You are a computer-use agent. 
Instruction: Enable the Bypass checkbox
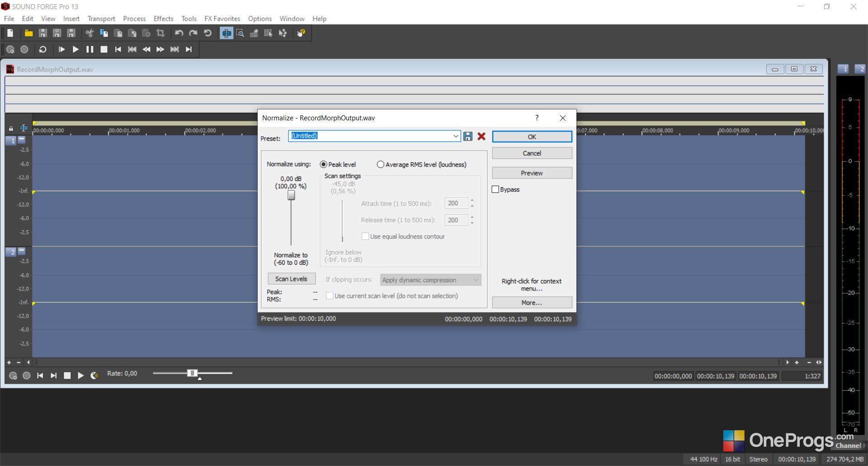point(495,190)
